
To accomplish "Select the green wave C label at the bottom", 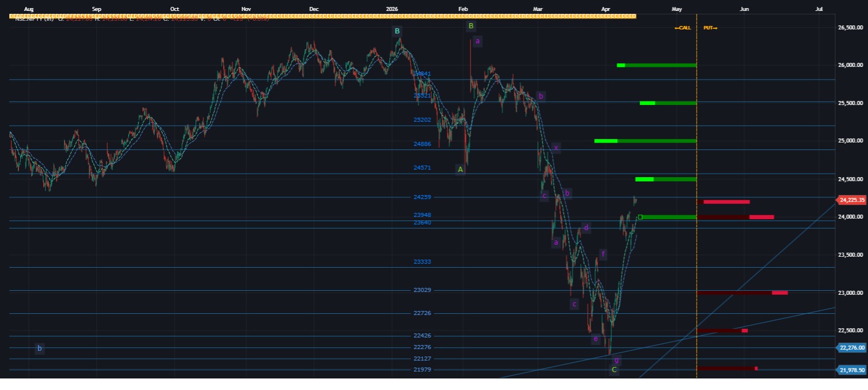I will click(614, 370).
